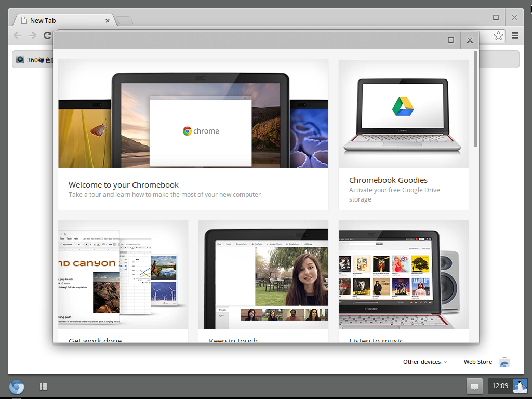Open the Welcome to your Chromebook tour
The width and height of the screenshot is (532, 399).
[193, 134]
